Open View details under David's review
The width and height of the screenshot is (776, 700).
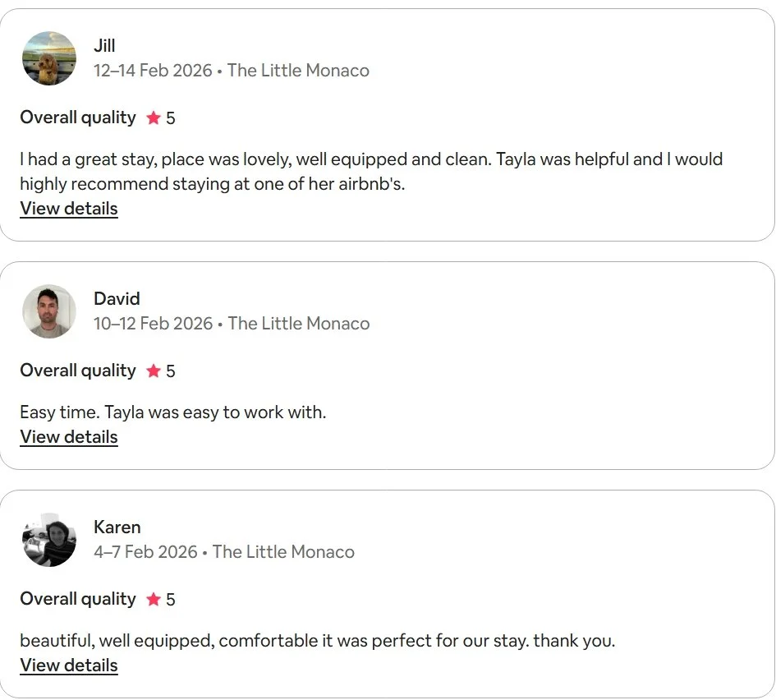coord(69,436)
